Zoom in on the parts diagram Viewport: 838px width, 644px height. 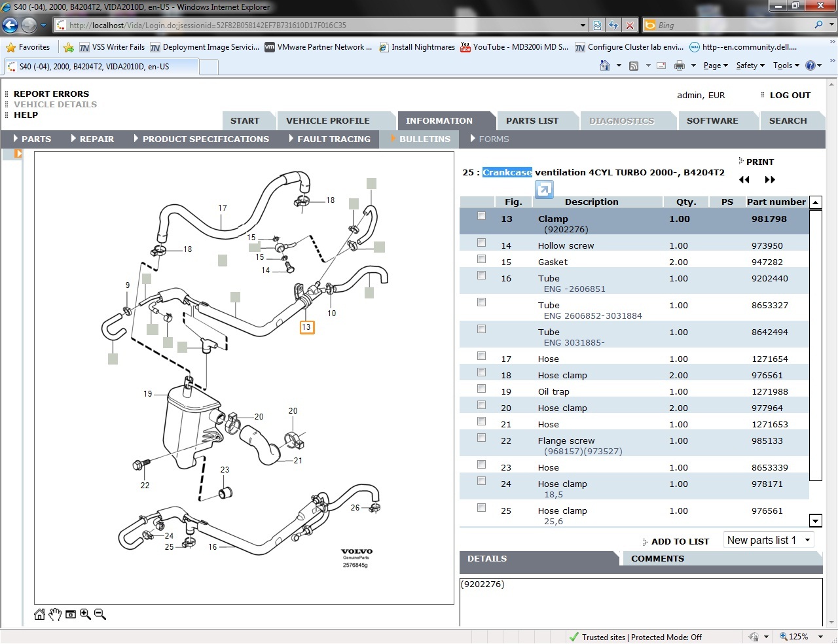(85, 614)
